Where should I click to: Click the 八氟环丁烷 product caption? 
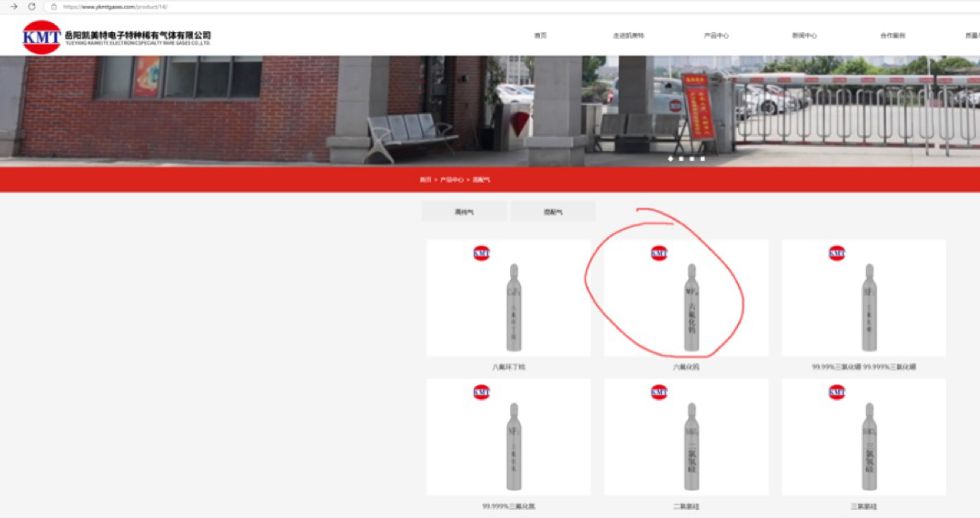click(x=509, y=367)
